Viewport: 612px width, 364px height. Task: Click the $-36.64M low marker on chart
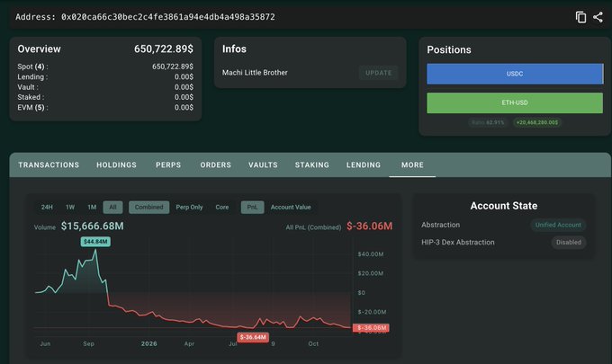point(253,337)
